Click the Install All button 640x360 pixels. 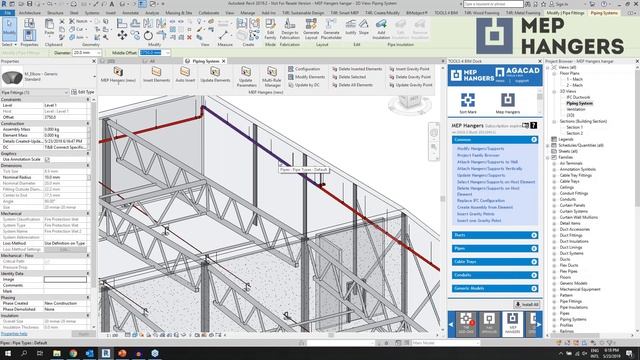pyautogui.click(x=527, y=304)
